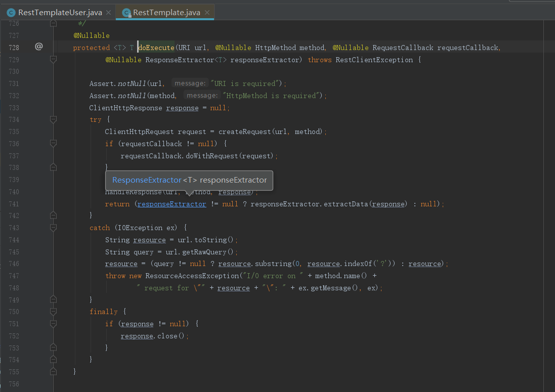Image resolution: width=555 pixels, height=392 pixels.
Task: Close the RestTemplateUser.java tab
Action: point(109,13)
